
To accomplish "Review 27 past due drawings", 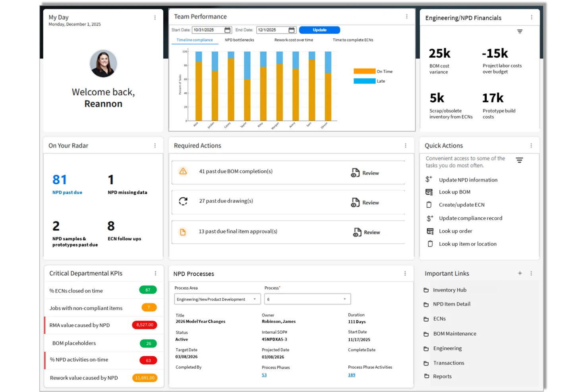I will point(365,203).
